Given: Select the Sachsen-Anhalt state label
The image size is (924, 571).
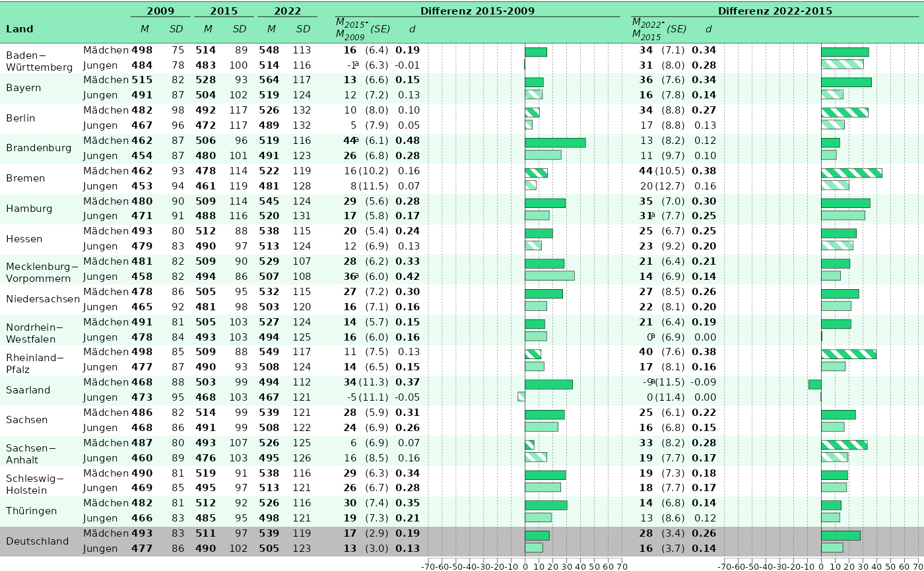Looking at the screenshot, I should pyautogui.click(x=31, y=454).
